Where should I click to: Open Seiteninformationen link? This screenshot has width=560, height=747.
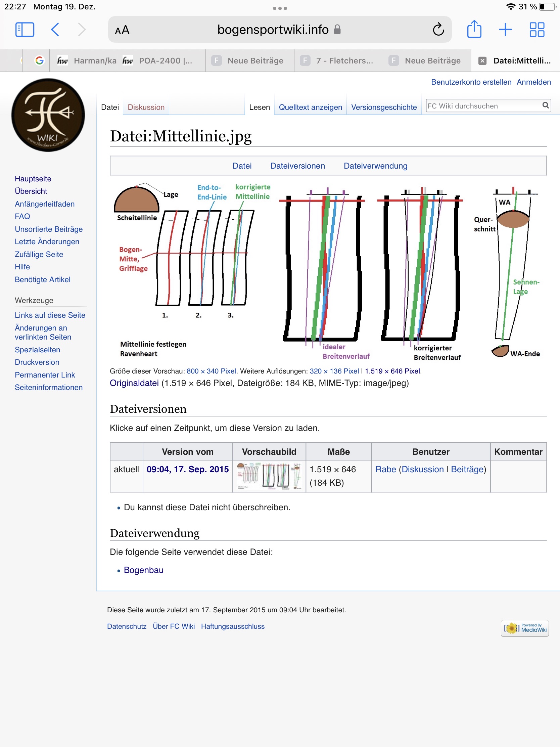(x=49, y=387)
